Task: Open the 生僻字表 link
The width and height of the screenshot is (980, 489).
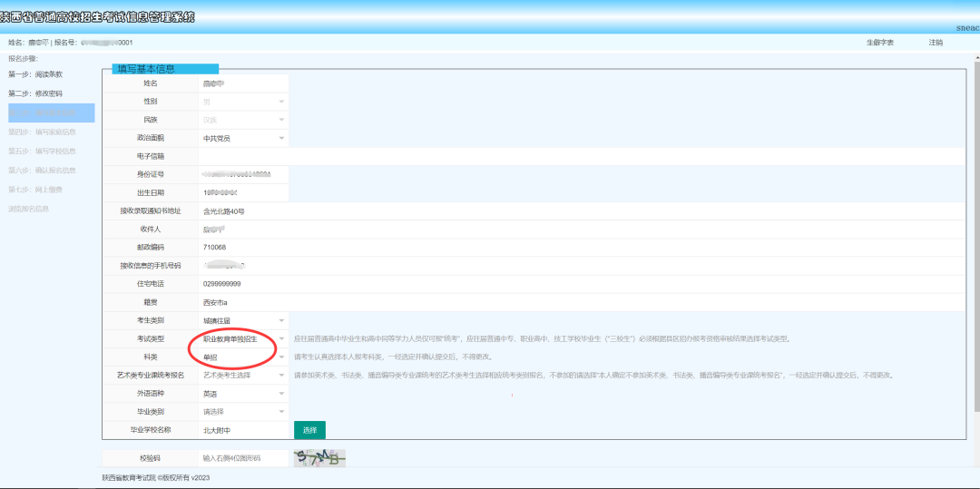Action: pos(880,43)
